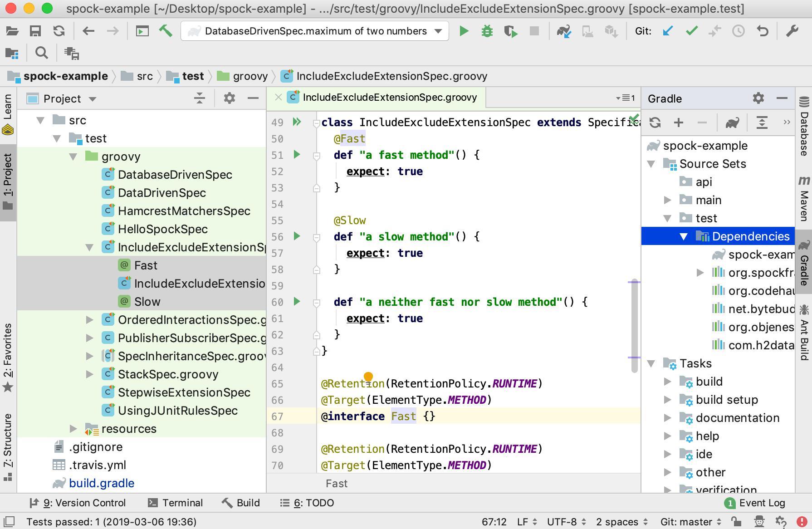
Task: Update project from Git with the blue arrow
Action: [667, 31]
